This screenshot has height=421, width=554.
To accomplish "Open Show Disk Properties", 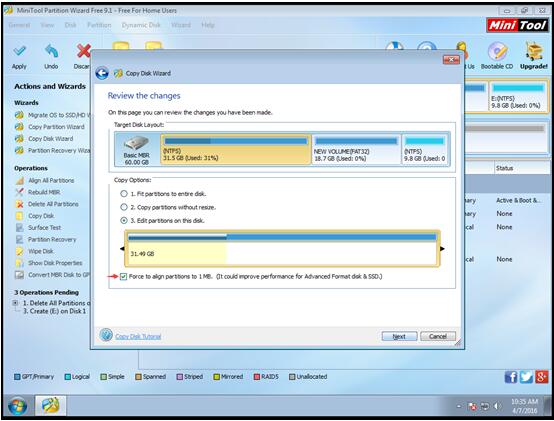I will pos(49,263).
